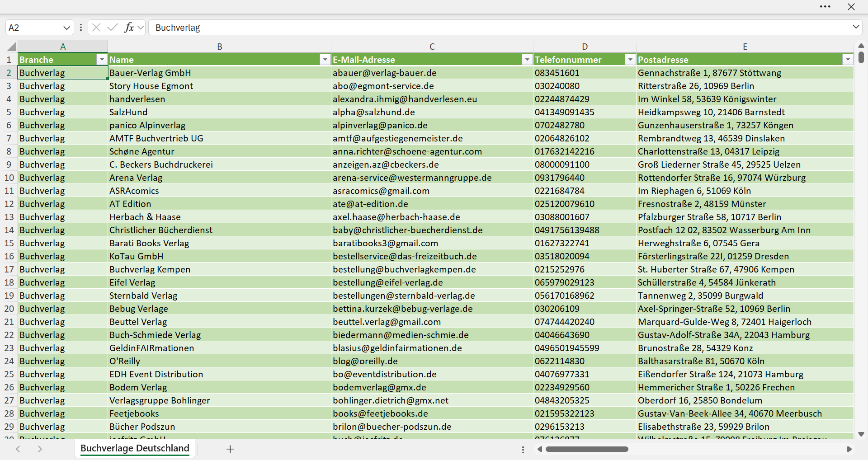
Task: Select column D header
Action: click(x=585, y=47)
